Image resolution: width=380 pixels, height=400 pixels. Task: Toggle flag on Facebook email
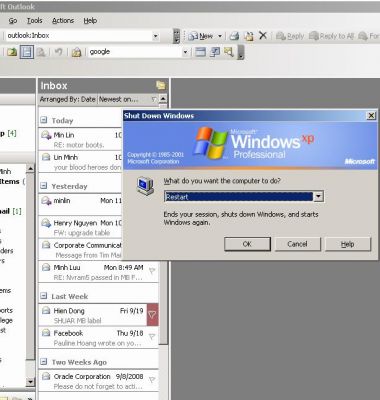[152, 337]
